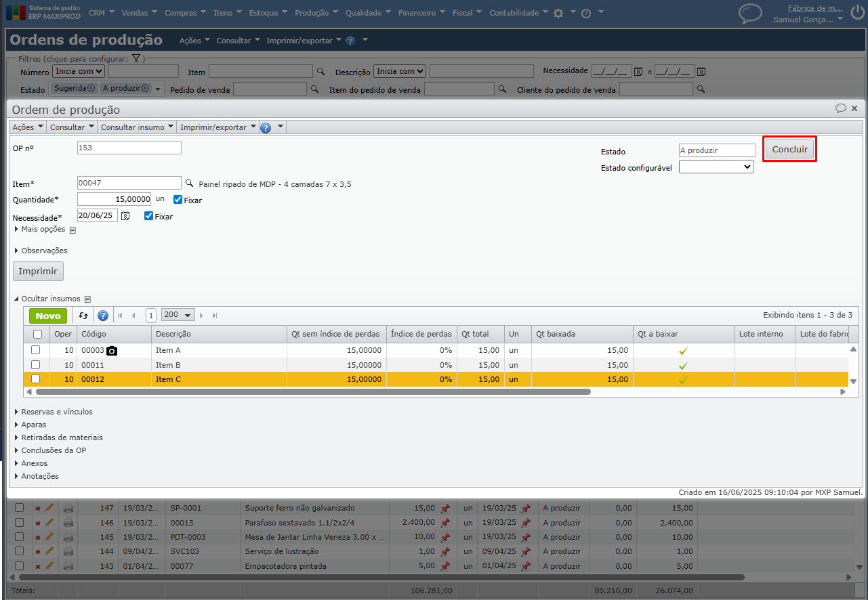Click the green Novo button
The image size is (868, 600).
48,316
